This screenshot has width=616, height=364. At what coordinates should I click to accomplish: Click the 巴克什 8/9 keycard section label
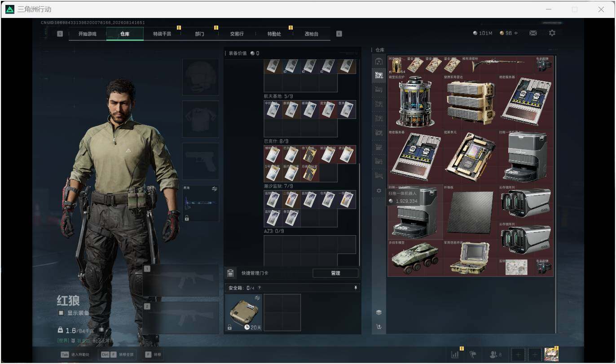point(276,141)
